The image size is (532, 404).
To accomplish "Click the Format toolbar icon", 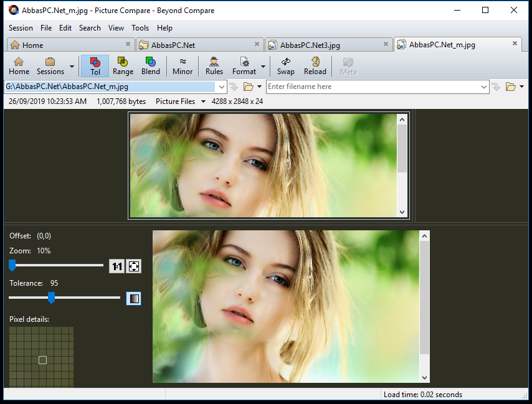I will pyautogui.click(x=244, y=66).
